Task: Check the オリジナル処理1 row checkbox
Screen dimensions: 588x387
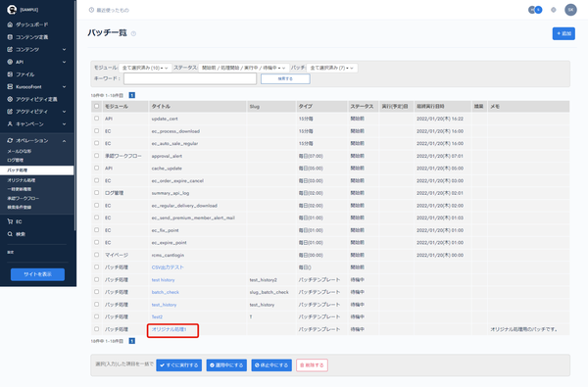Action: 96,329
